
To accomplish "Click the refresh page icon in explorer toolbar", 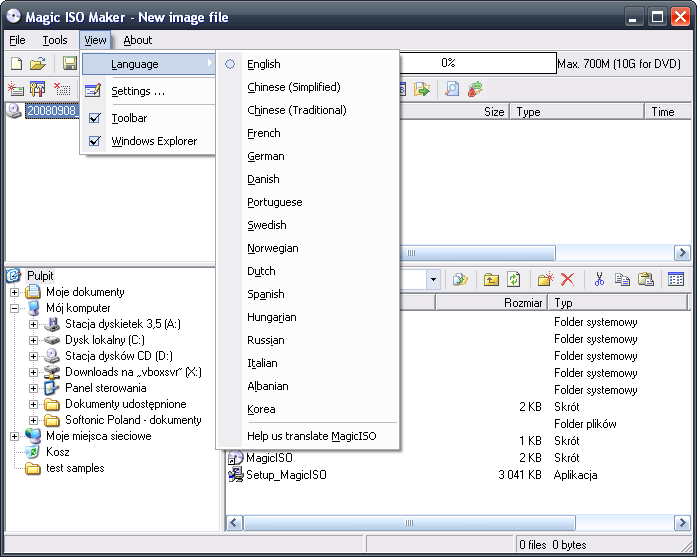I will (x=514, y=280).
